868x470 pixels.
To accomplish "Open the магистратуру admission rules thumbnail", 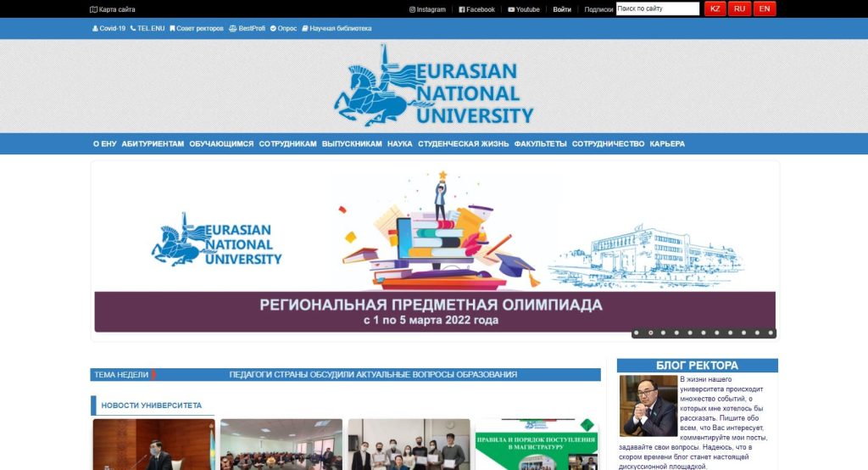I will [537, 445].
